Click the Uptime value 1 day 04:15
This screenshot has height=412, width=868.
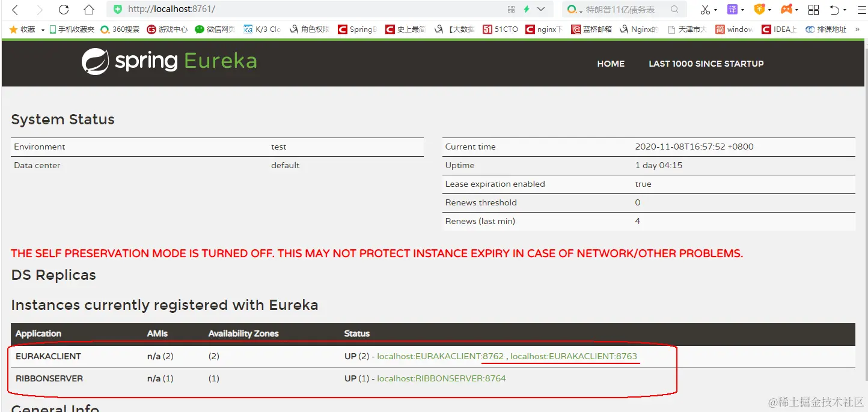tap(659, 165)
